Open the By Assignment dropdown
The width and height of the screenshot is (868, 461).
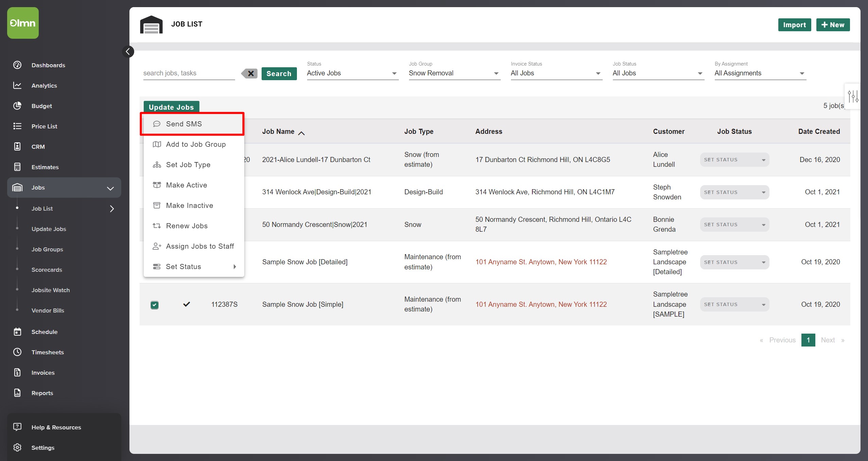pos(760,73)
